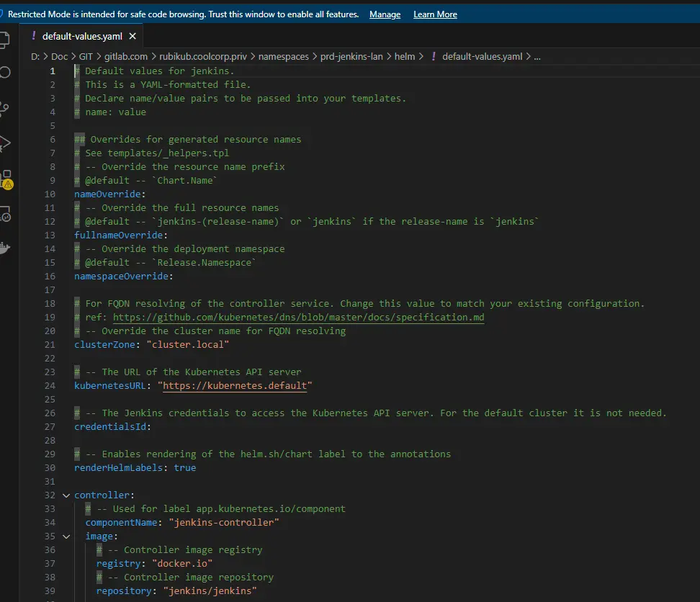
Task: Click the renderHelmLabels key
Action: [118, 467]
